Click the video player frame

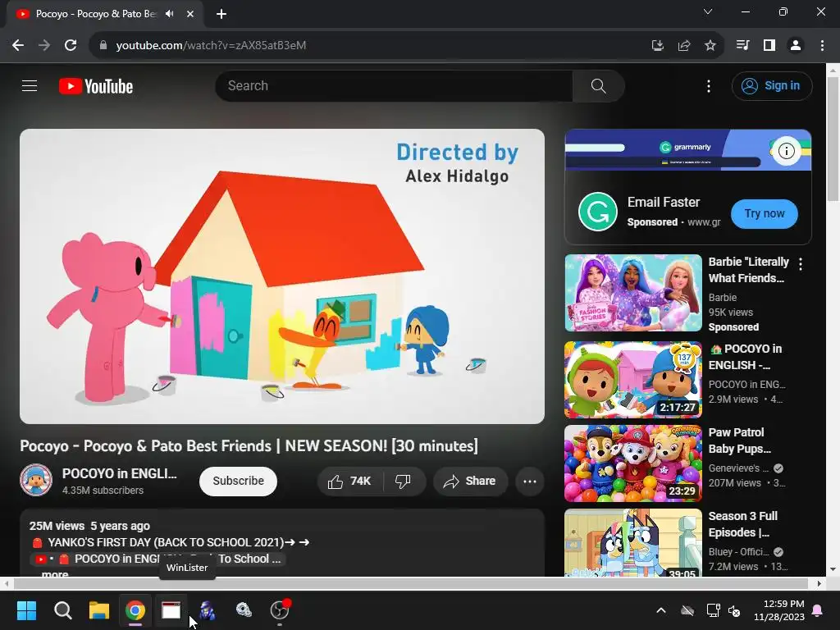282,276
